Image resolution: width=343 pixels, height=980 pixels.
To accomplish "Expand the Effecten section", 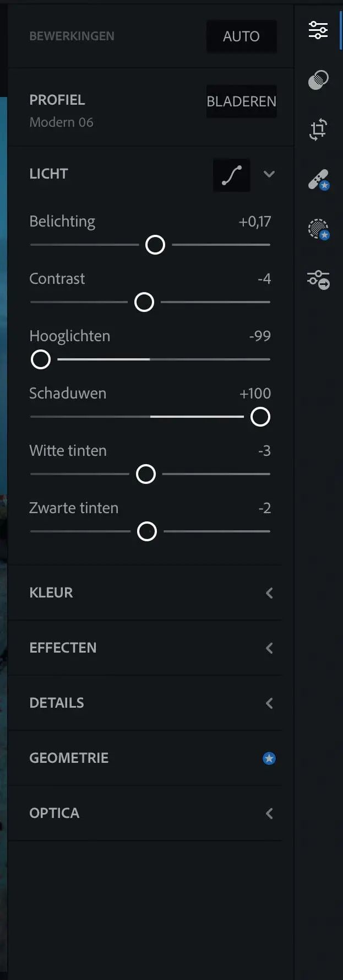I will click(x=269, y=648).
